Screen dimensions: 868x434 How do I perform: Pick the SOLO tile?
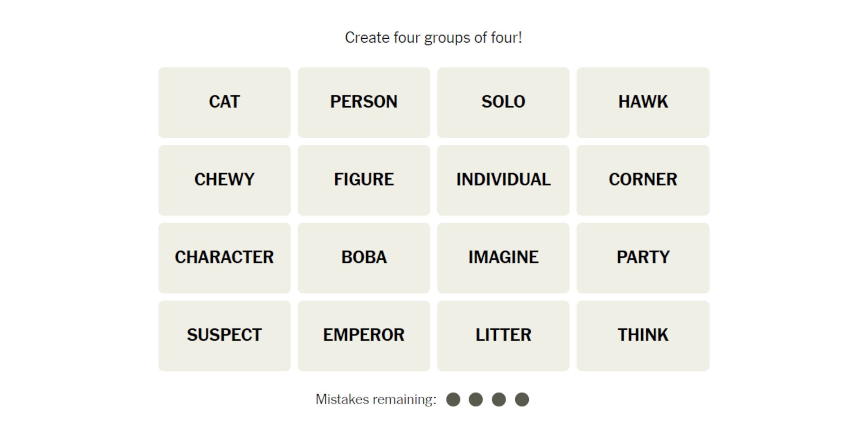tap(503, 102)
